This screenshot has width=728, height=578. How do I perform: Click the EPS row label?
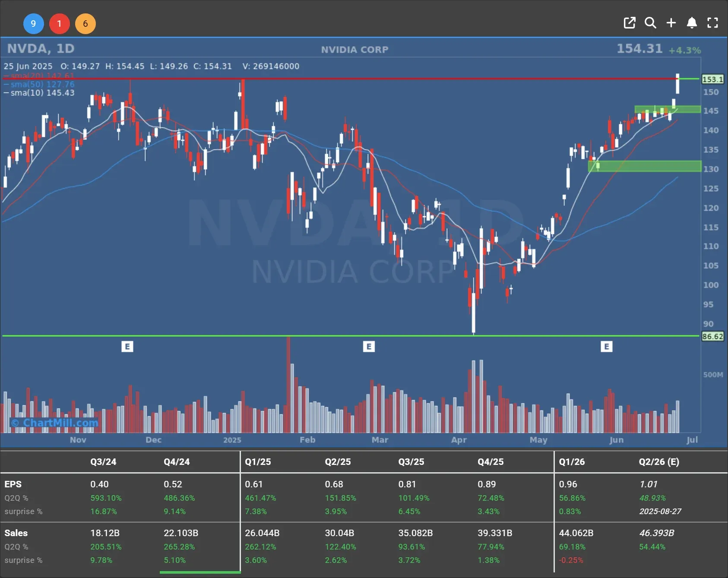(13, 484)
